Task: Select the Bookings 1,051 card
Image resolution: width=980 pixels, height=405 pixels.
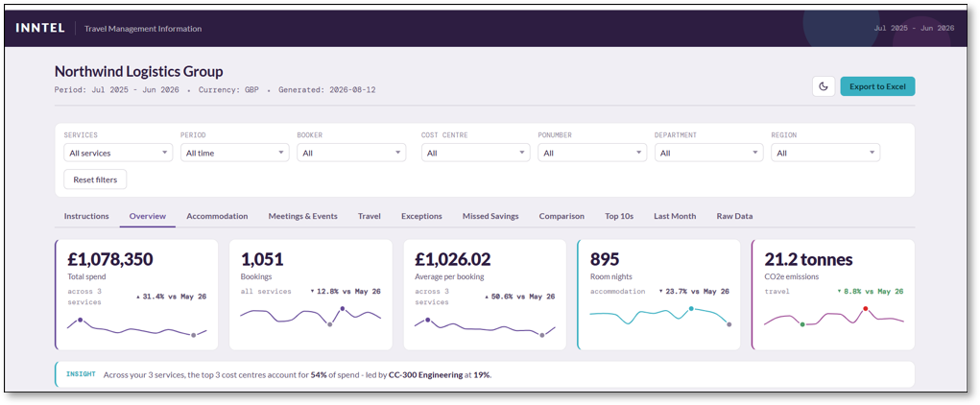Action: pyautogui.click(x=311, y=295)
